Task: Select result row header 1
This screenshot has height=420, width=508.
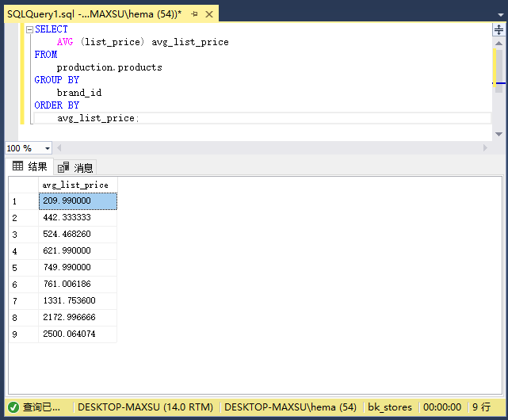Action: (24, 201)
